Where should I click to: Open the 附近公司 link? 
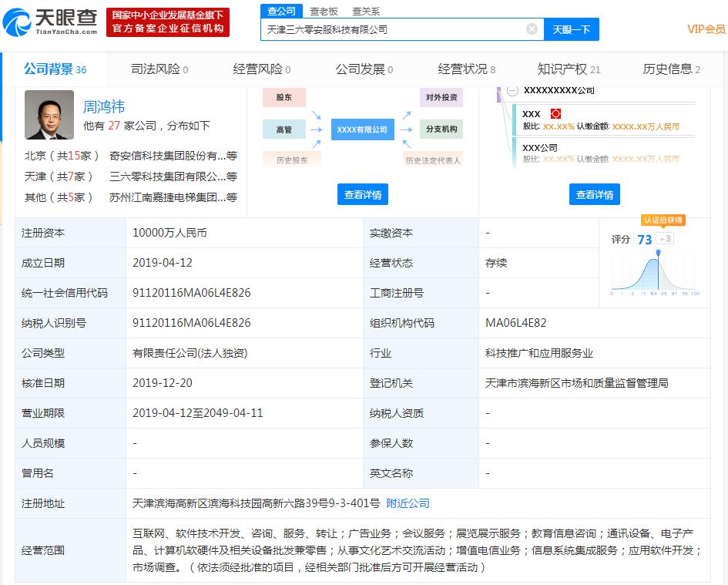click(408, 503)
